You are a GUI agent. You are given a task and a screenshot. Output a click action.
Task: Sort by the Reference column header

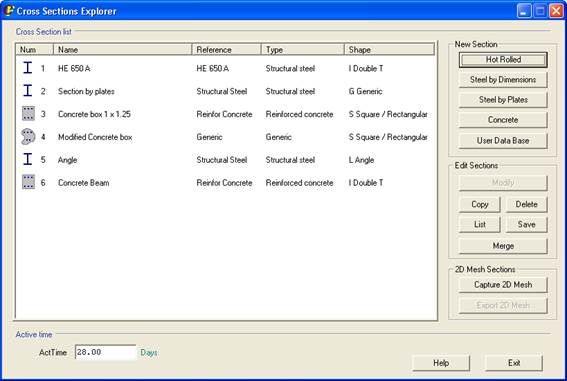[226, 50]
